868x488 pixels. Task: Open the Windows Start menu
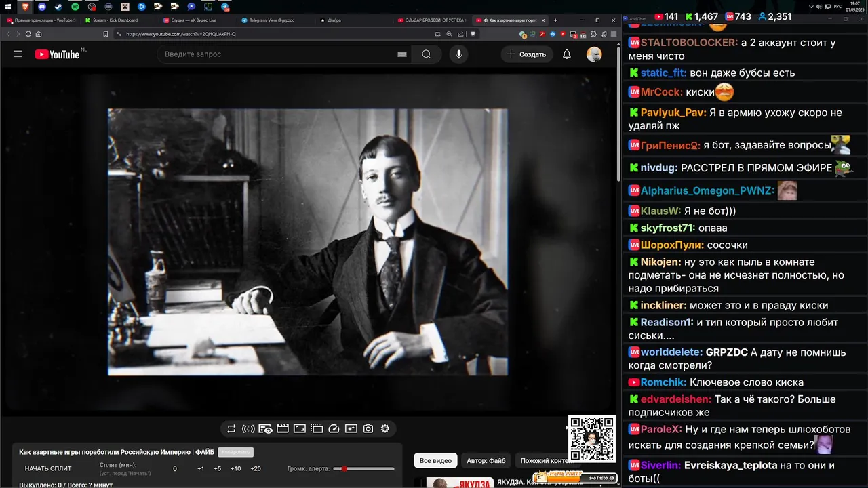(x=8, y=6)
